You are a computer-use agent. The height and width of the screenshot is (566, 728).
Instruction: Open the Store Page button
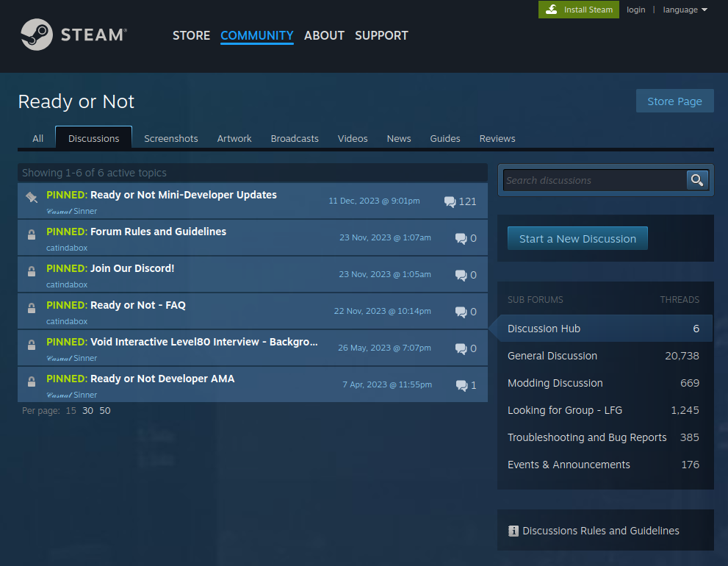click(674, 101)
